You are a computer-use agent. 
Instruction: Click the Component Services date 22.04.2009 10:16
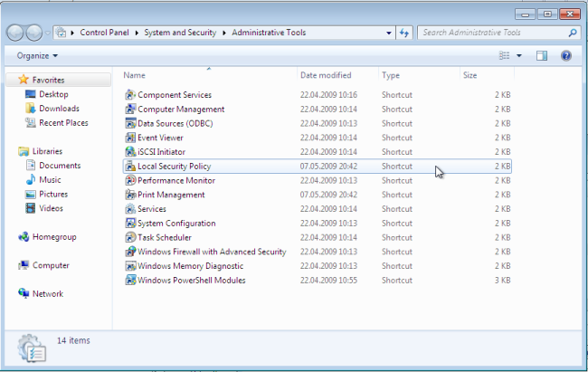tap(328, 95)
